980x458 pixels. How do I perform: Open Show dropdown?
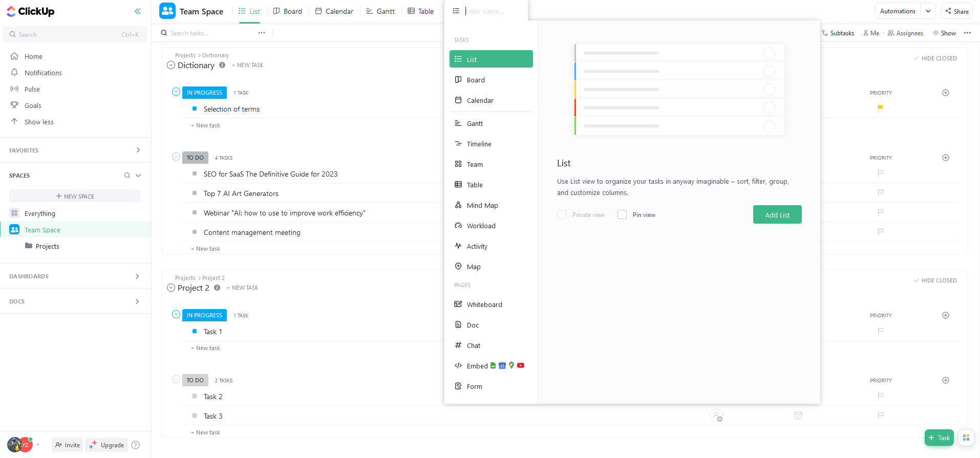945,33
